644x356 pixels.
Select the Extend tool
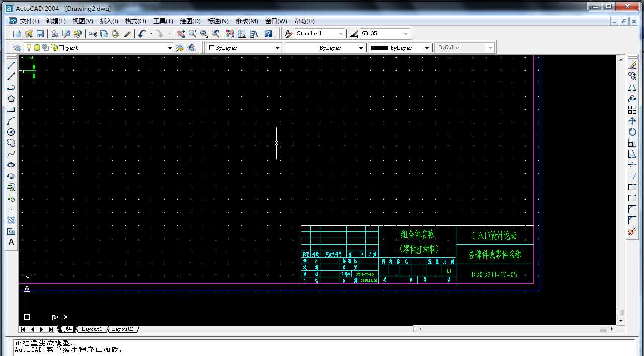click(x=632, y=176)
